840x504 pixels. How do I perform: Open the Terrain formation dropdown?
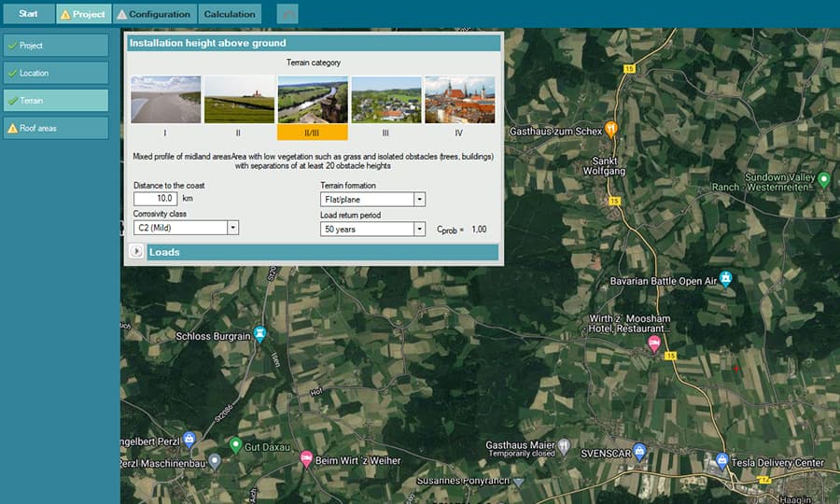(419, 199)
